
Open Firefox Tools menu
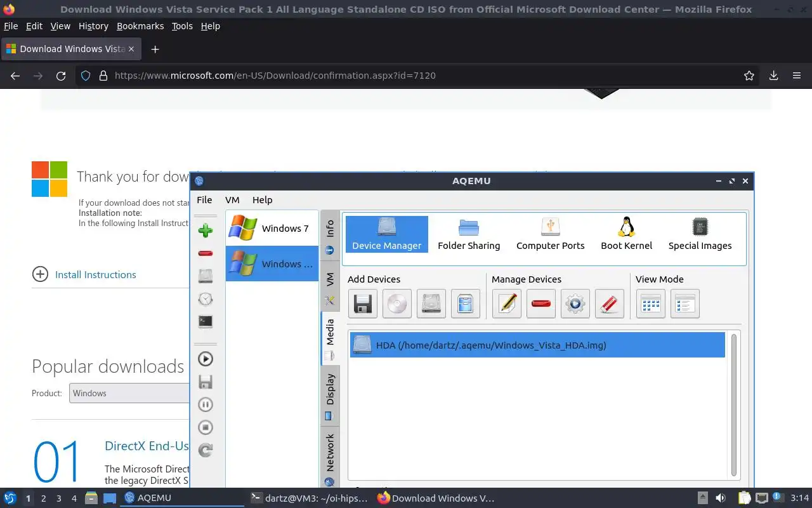point(182,26)
